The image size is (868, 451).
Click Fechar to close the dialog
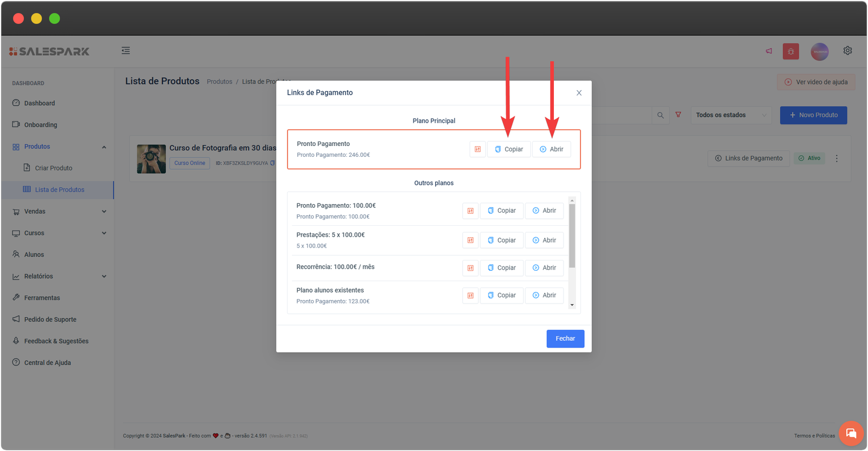pyautogui.click(x=565, y=339)
